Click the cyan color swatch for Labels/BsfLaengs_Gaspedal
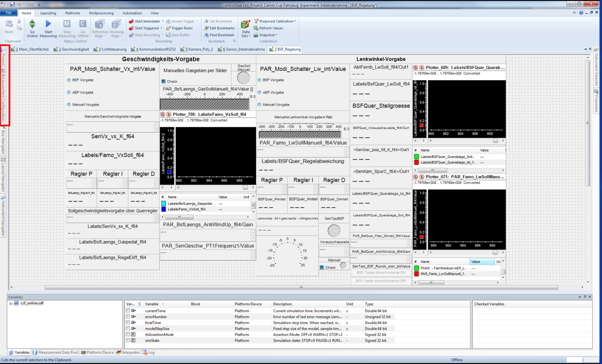 click(x=163, y=203)
